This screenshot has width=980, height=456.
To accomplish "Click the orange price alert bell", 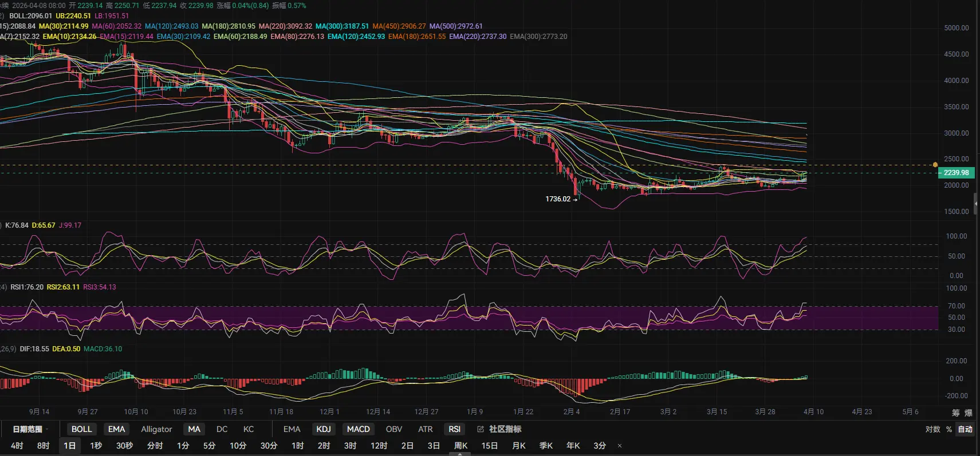I will coord(935,165).
